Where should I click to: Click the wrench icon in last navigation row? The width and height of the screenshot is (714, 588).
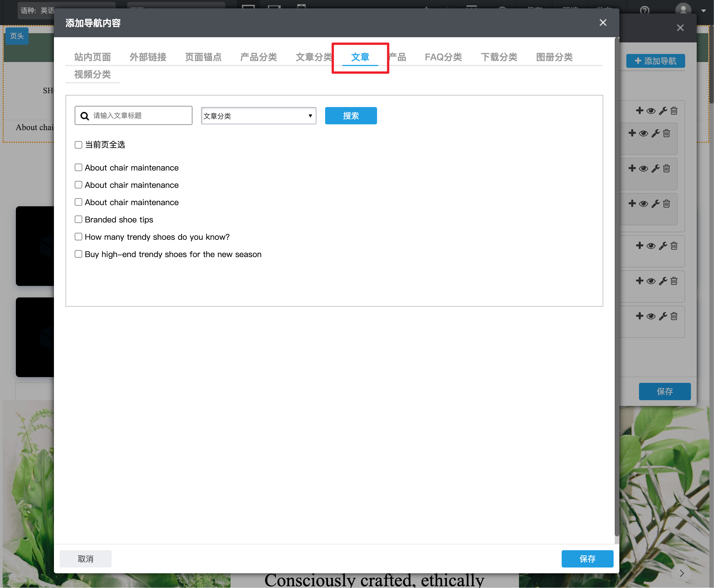[663, 316]
